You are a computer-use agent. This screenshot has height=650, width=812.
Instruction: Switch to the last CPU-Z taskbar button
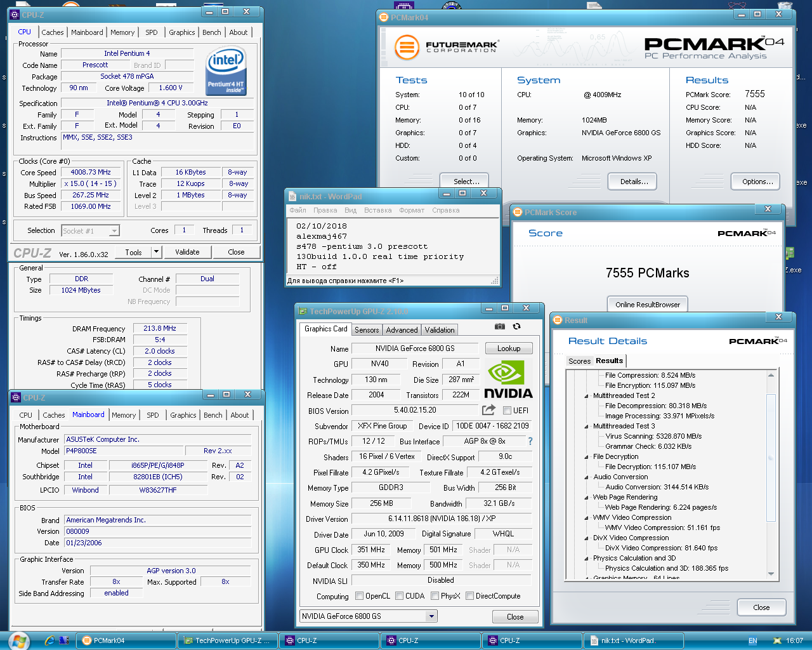coord(532,641)
